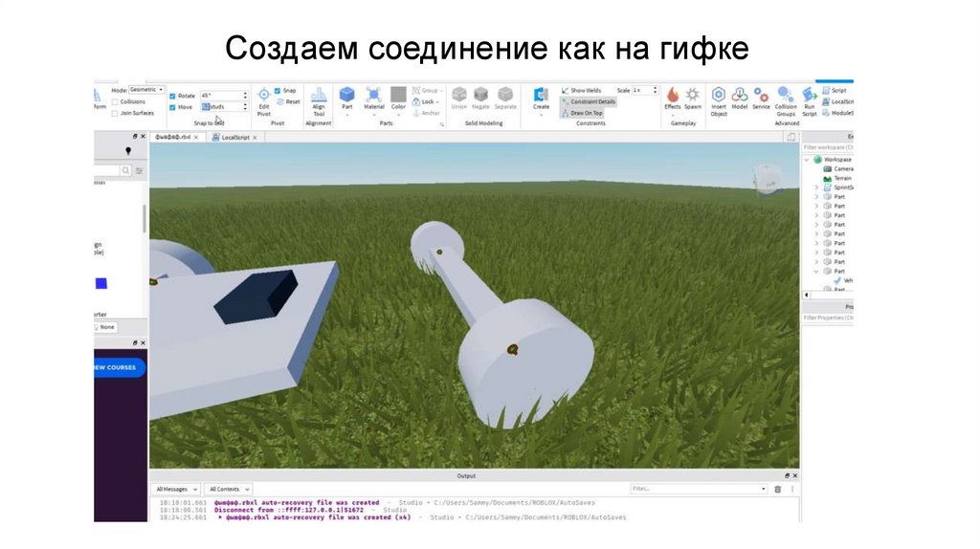Collapse the Workspace tree node

coord(807,160)
